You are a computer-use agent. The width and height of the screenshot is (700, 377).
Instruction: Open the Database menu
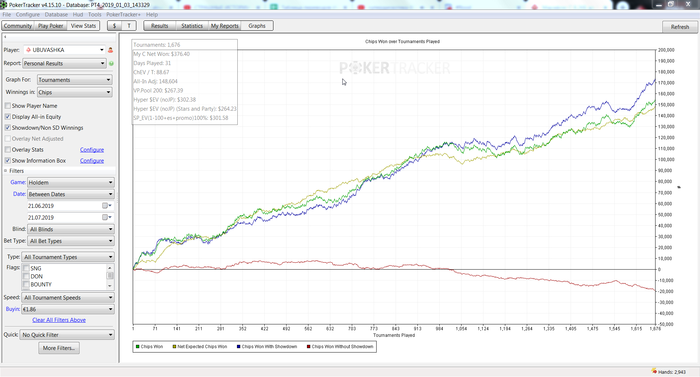(56, 14)
